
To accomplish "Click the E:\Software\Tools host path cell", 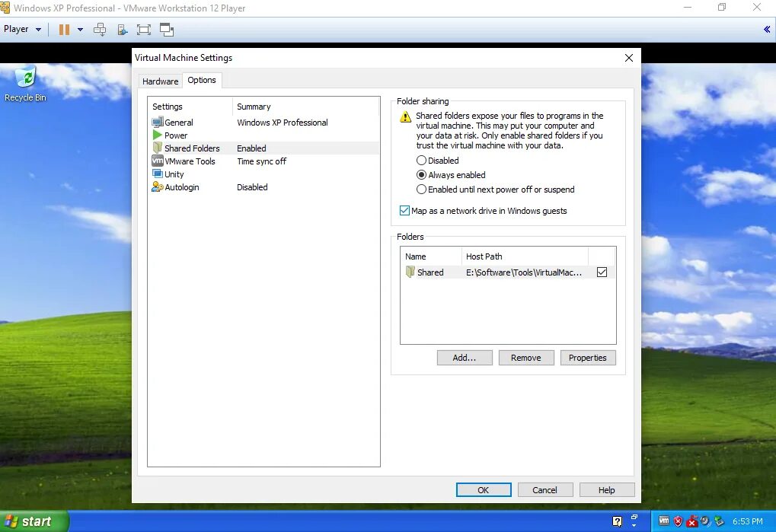I will (x=524, y=272).
